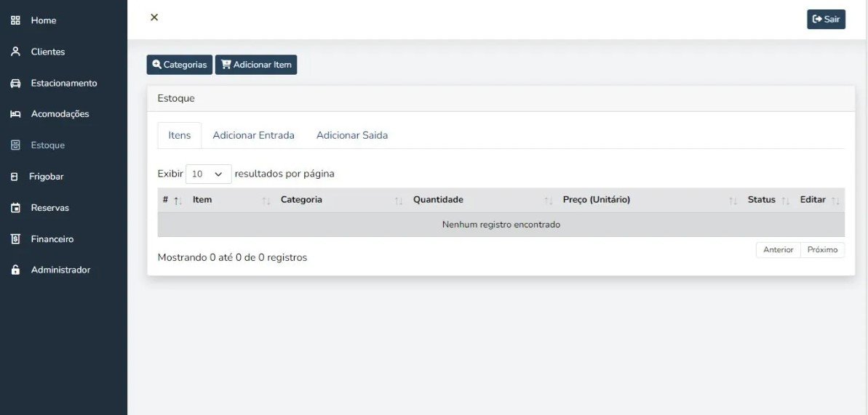Open the Adicionar Saida tab
This screenshot has height=415, width=868.
click(x=351, y=135)
